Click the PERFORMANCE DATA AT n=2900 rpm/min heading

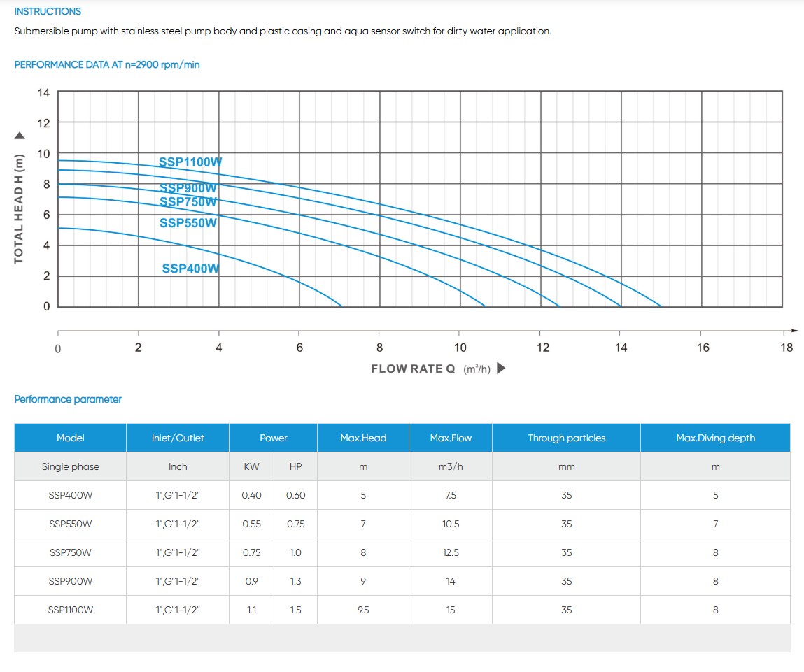point(107,64)
